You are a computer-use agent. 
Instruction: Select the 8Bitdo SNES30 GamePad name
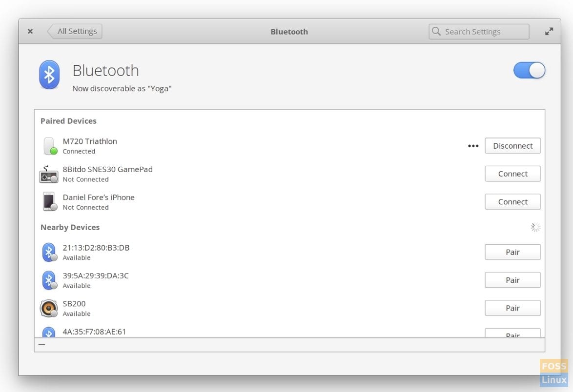click(108, 169)
